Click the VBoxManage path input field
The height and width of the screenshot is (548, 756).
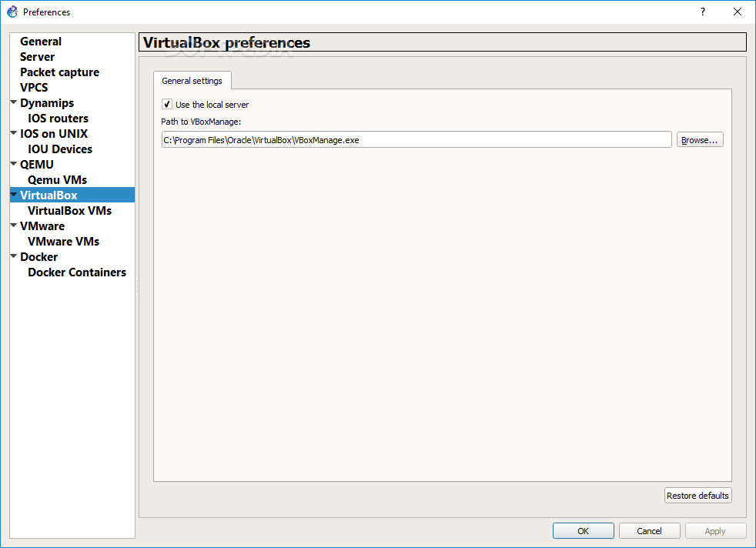click(416, 140)
